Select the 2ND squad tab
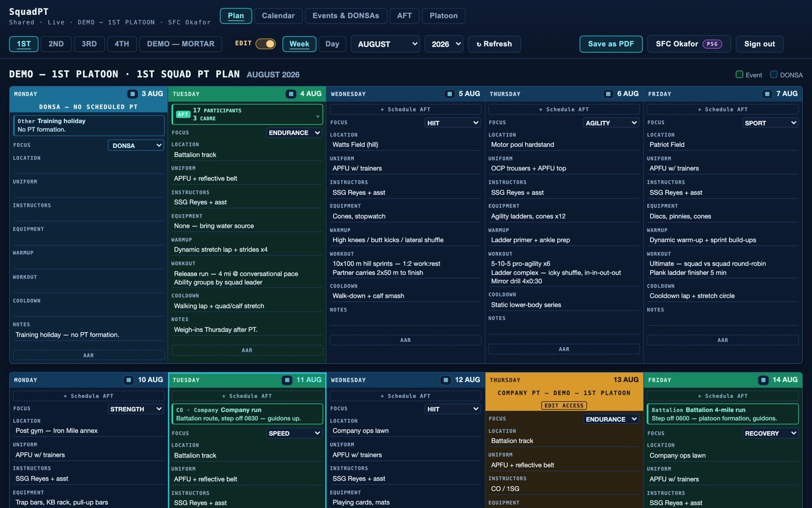Screen dimensions: 812x508 coord(56,44)
